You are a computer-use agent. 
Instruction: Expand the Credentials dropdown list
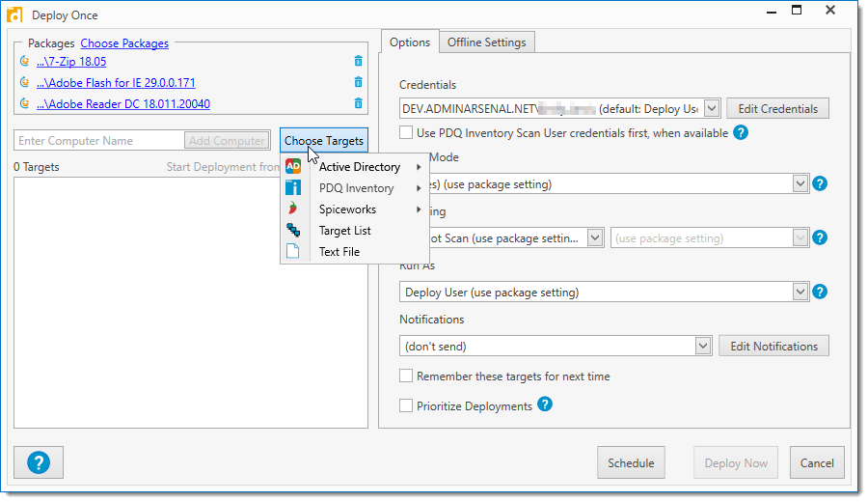[x=711, y=109]
